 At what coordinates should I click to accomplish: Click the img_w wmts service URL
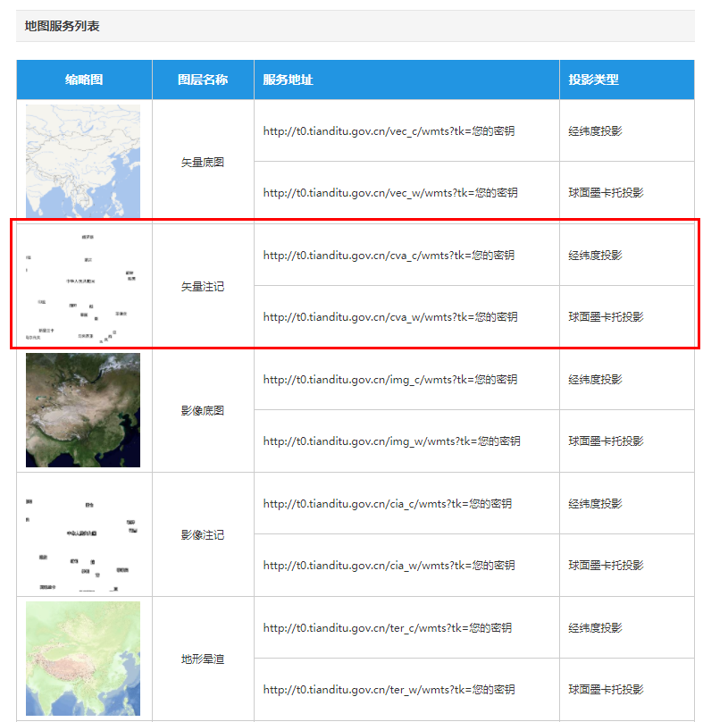point(391,441)
